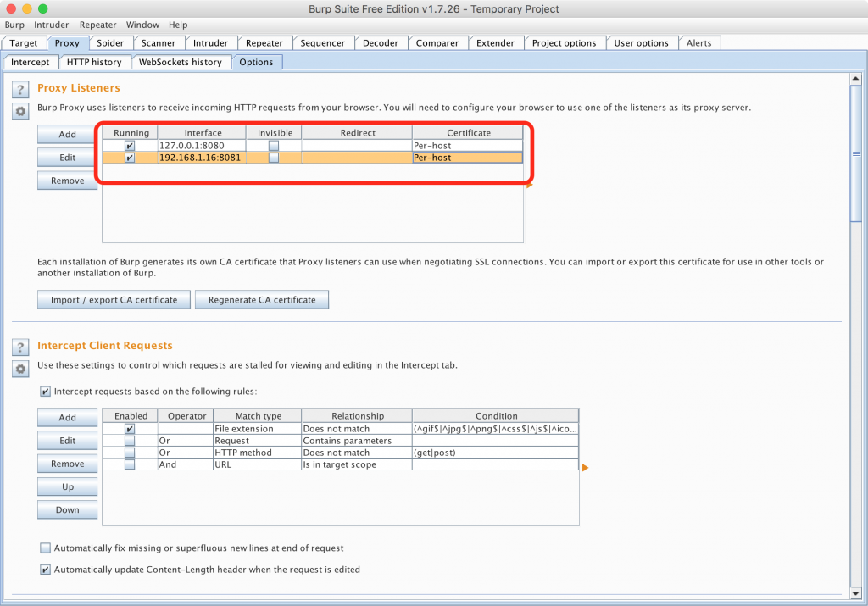Disable the File extension rule Enabled checkbox
The height and width of the screenshot is (606, 868).
130,429
